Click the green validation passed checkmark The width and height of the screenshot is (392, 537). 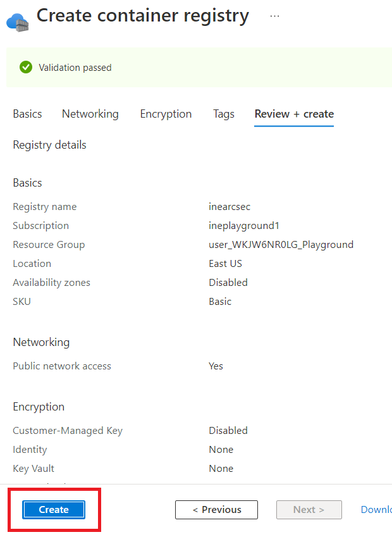[26, 67]
